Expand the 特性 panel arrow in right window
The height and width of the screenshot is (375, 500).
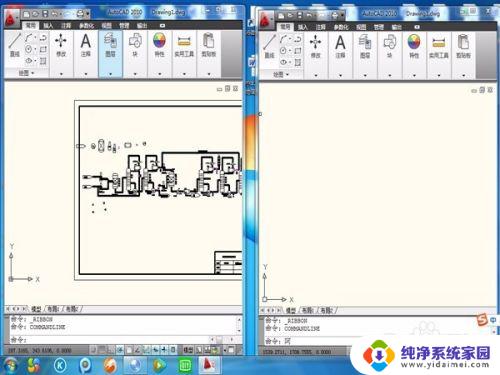(x=414, y=76)
